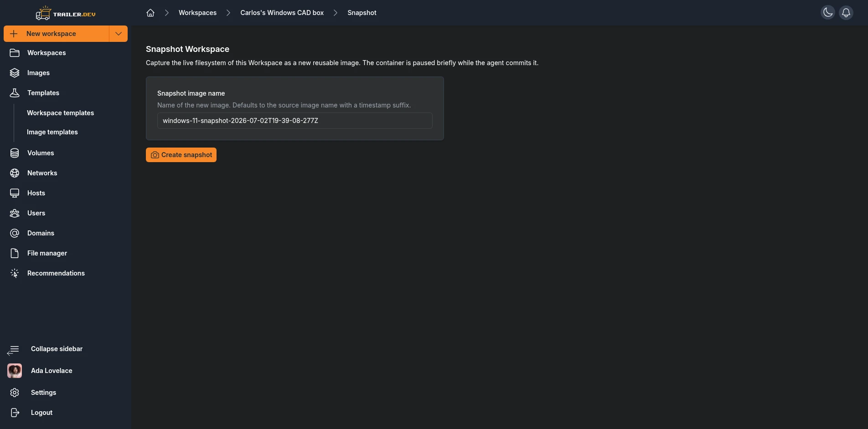The width and height of the screenshot is (868, 429).
Task: Focus the Snapshot image name field
Action: tap(294, 121)
